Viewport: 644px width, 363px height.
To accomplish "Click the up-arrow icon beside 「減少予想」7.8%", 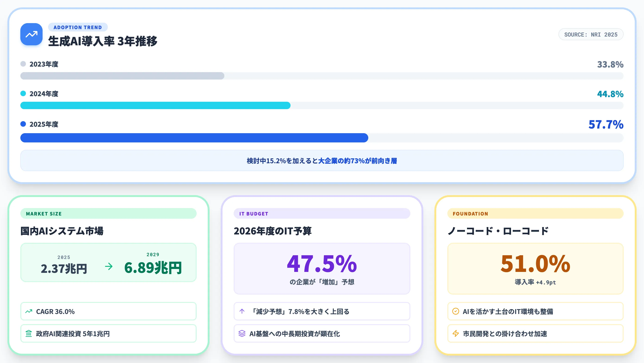I will point(242,311).
